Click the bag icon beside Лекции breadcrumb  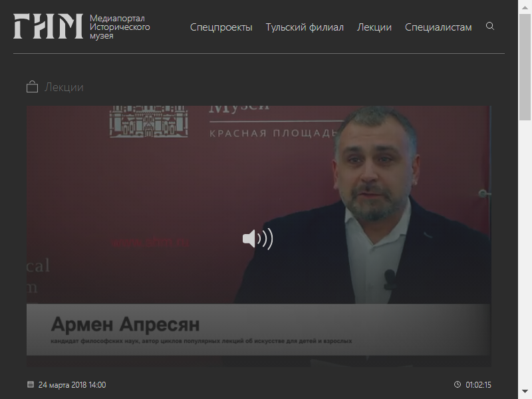(x=32, y=87)
